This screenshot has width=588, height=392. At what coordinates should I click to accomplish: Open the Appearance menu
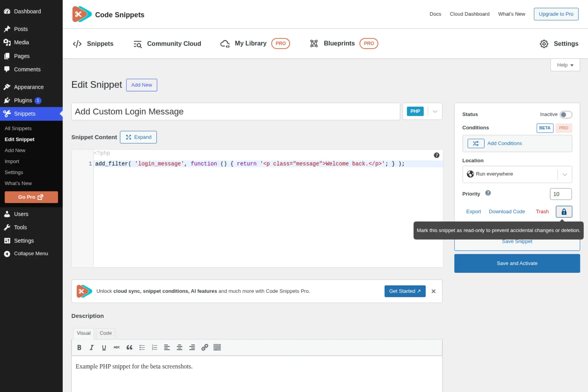click(31, 87)
